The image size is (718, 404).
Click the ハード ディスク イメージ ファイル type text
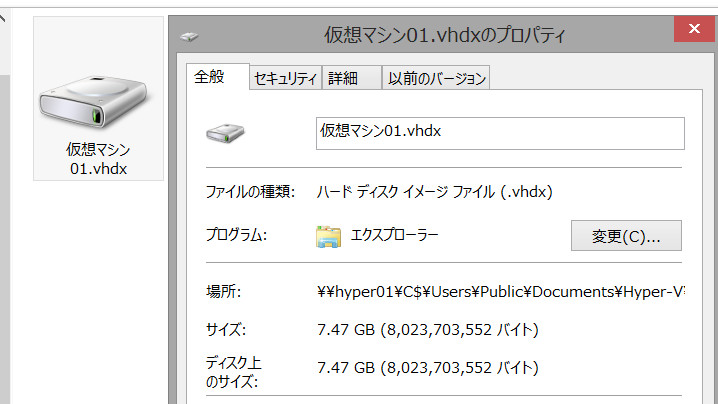click(x=435, y=191)
